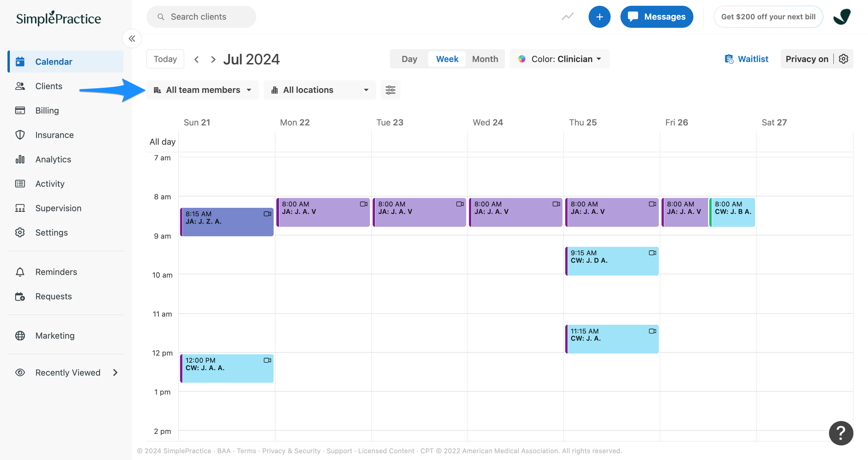Open Friday 8:00 AM CW: J. B A. appointment
868x460 pixels.
pyautogui.click(x=732, y=212)
